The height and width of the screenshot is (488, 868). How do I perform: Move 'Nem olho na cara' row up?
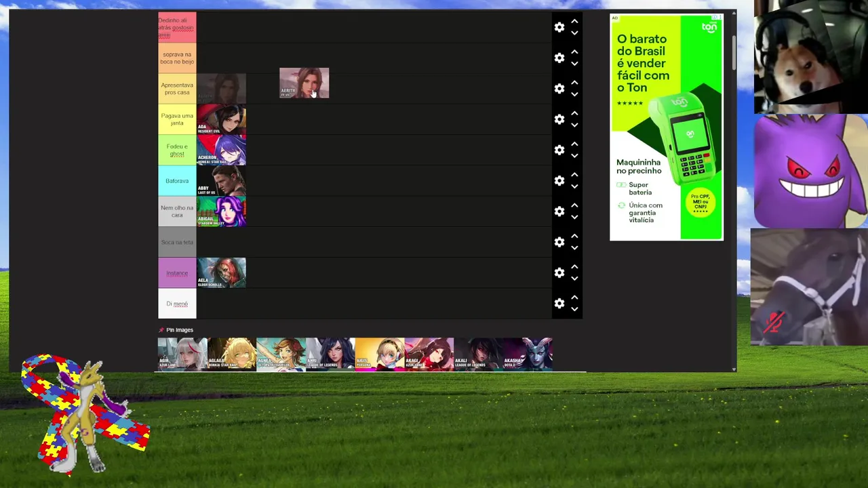tap(574, 205)
